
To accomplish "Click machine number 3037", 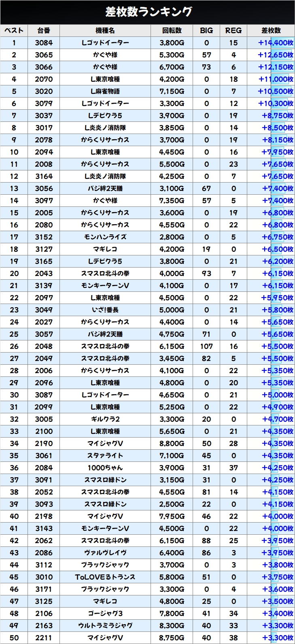I will (44, 115).
